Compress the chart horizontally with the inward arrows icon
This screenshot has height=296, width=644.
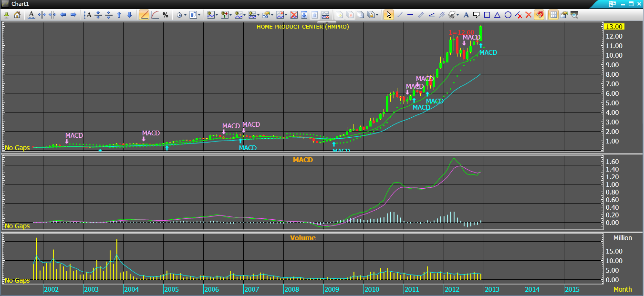tap(52, 15)
